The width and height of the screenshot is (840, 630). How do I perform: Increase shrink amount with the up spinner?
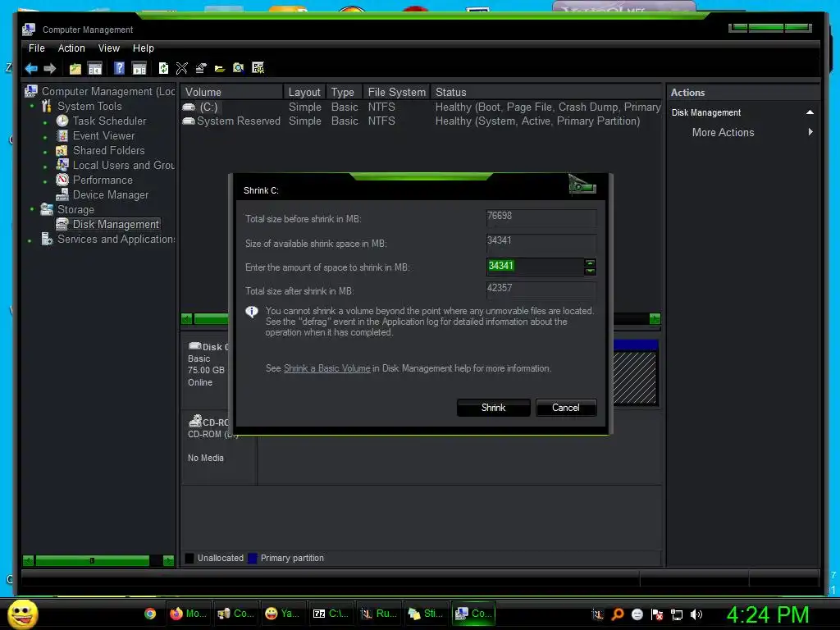pyautogui.click(x=590, y=262)
